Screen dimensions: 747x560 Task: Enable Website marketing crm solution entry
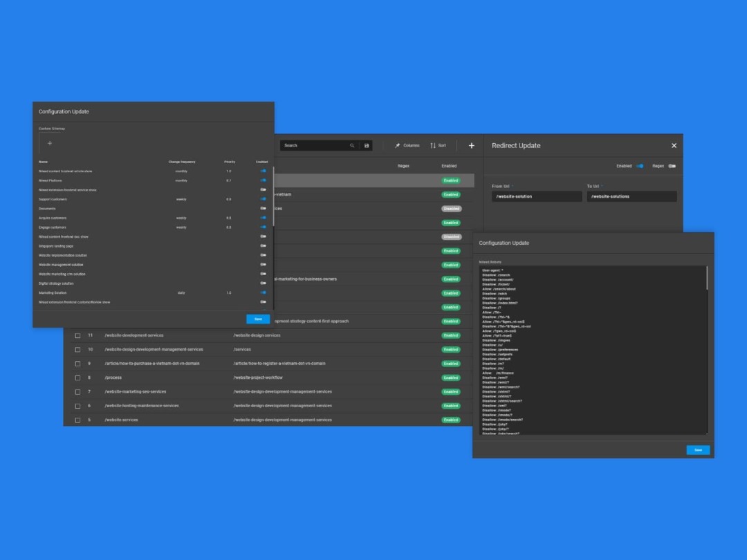pos(263,274)
